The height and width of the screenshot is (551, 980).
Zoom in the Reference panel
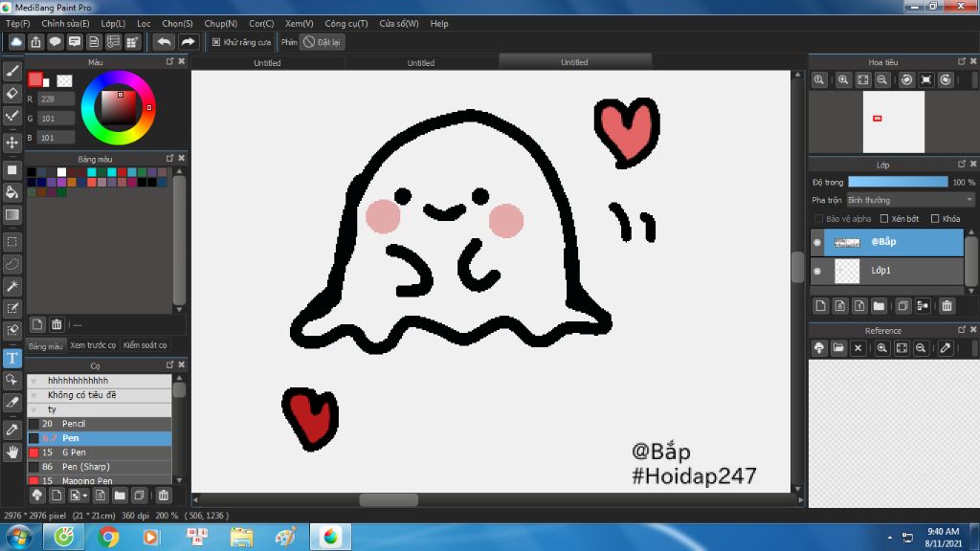pos(881,348)
